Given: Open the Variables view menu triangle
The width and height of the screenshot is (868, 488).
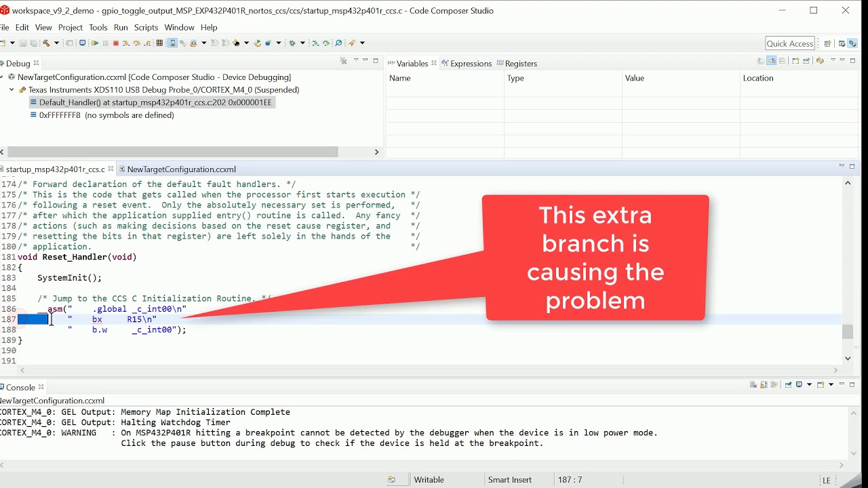Looking at the screenshot, I should point(833,60).
